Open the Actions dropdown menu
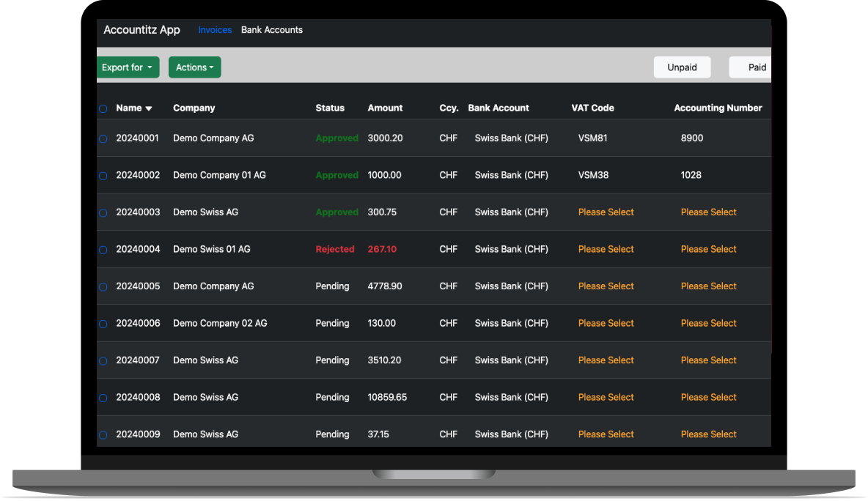This screenshot has height=501, width=868. click(194, 67)
